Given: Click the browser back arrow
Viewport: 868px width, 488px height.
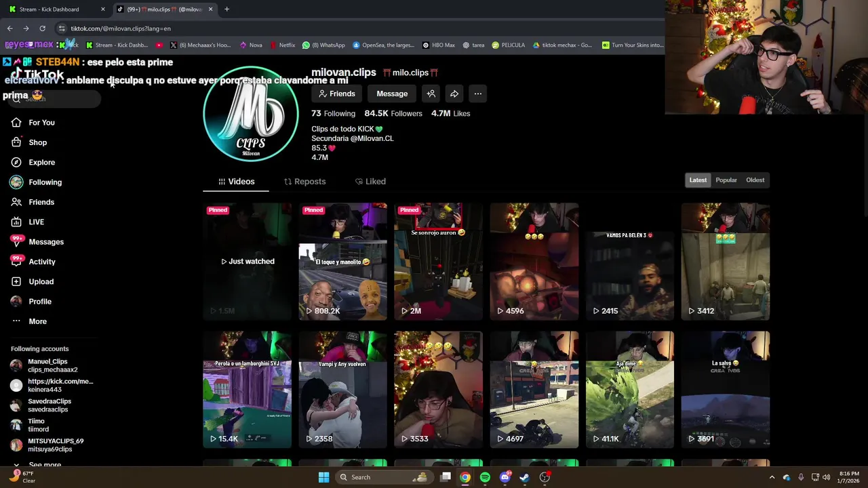Looking at the screenshot, I should 9,28.
